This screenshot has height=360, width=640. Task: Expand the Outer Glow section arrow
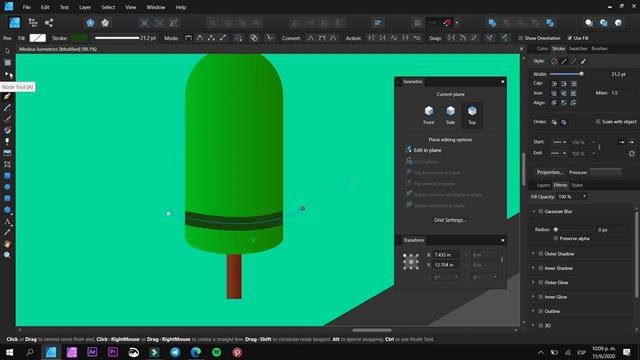pos(533,282)
